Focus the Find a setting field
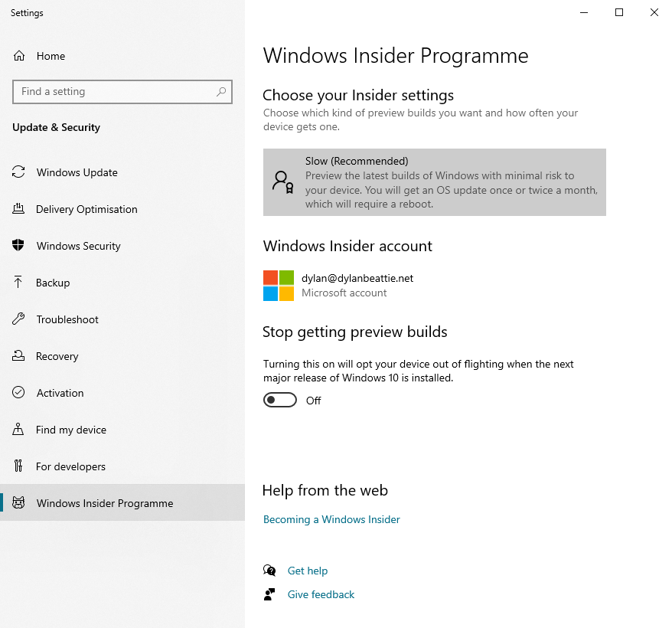Screen dimensions: 672x628 [x=122, y=91]
